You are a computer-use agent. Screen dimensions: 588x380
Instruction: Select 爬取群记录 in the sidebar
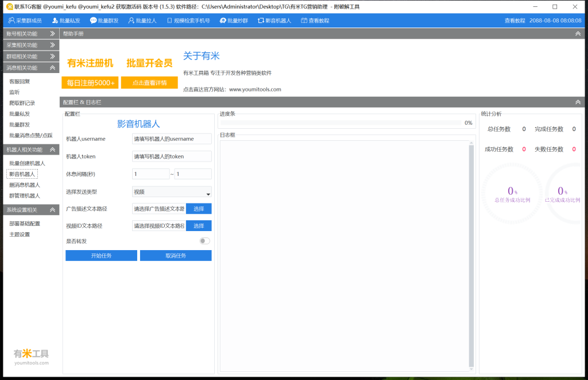point(22,103)
